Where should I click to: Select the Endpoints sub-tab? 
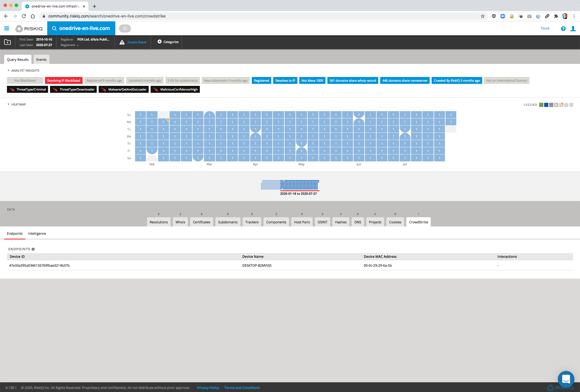[x=15, y=234]
